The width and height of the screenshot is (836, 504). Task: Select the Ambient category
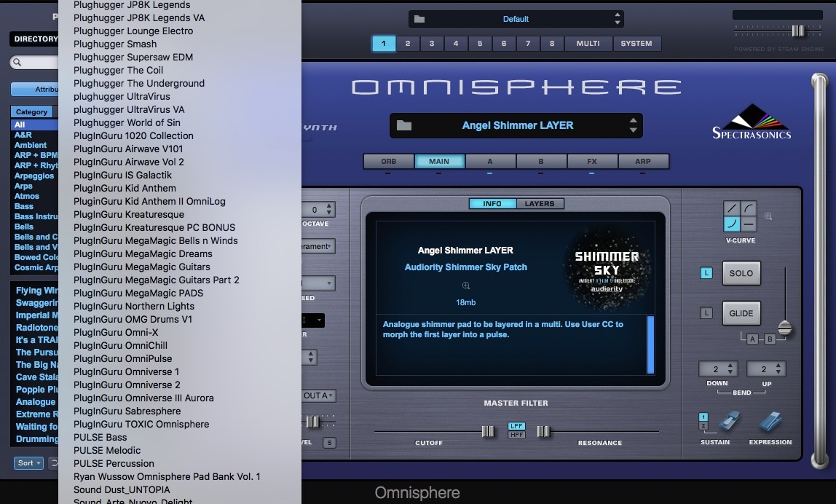[31, 145]
